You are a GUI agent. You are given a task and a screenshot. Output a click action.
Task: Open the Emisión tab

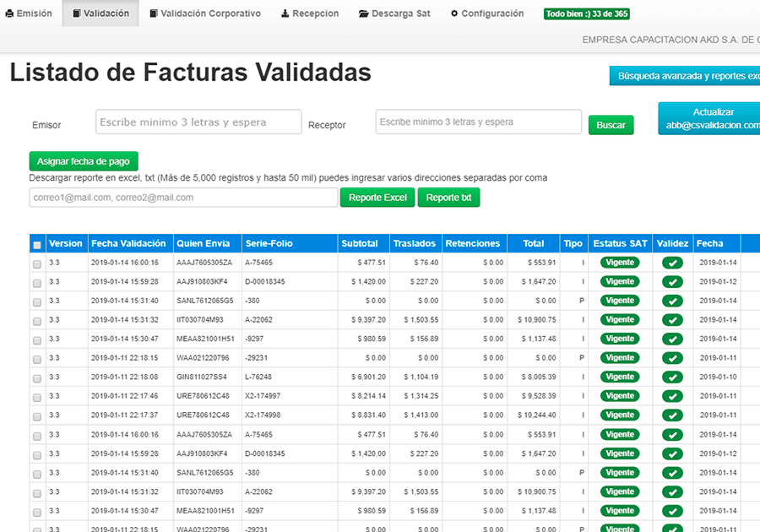(x=29, y=14)
